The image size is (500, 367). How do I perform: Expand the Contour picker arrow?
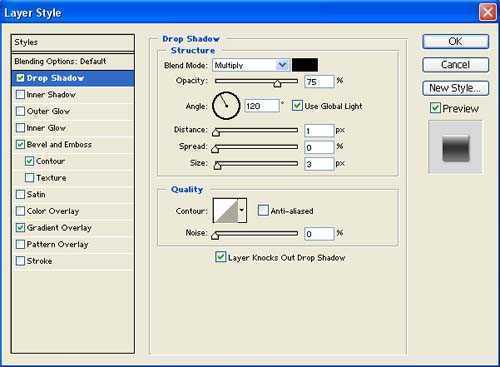click(x=242, y=210)
